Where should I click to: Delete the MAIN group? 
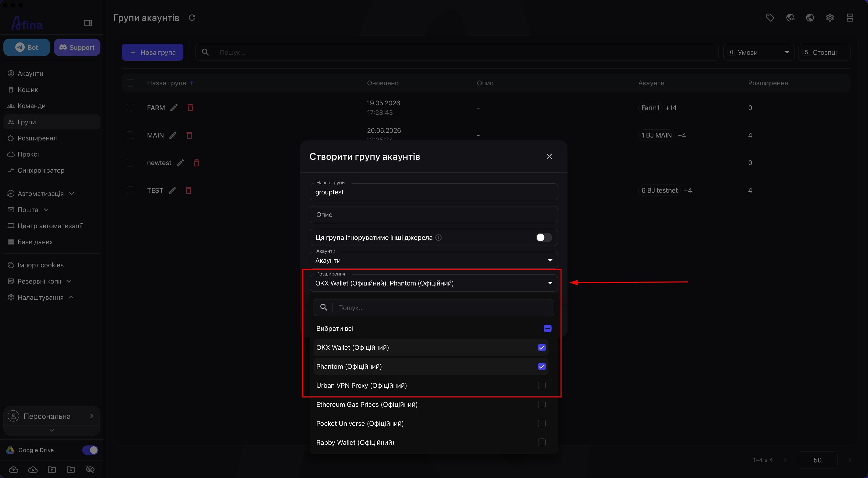click(189, 135)
